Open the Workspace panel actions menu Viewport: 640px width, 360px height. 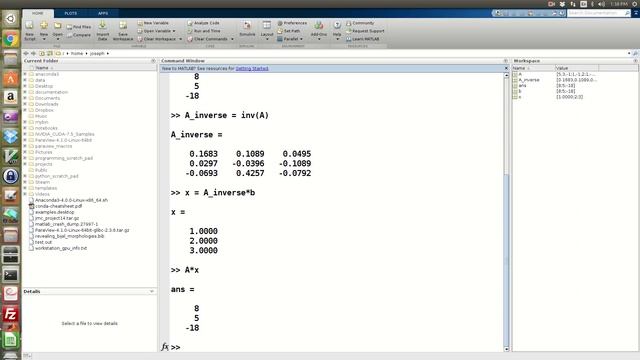coord(635,61)
